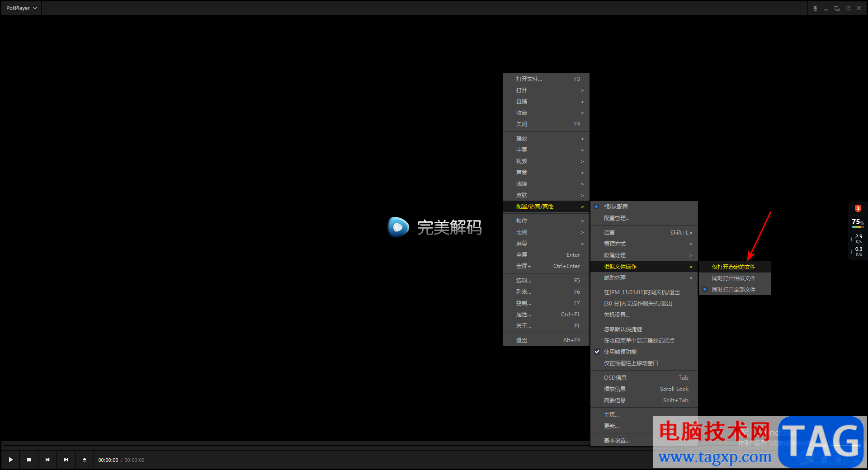This screenshot has height=470, width=868.
Task: Click the red notification badge icon
Action: click(858, 208)
